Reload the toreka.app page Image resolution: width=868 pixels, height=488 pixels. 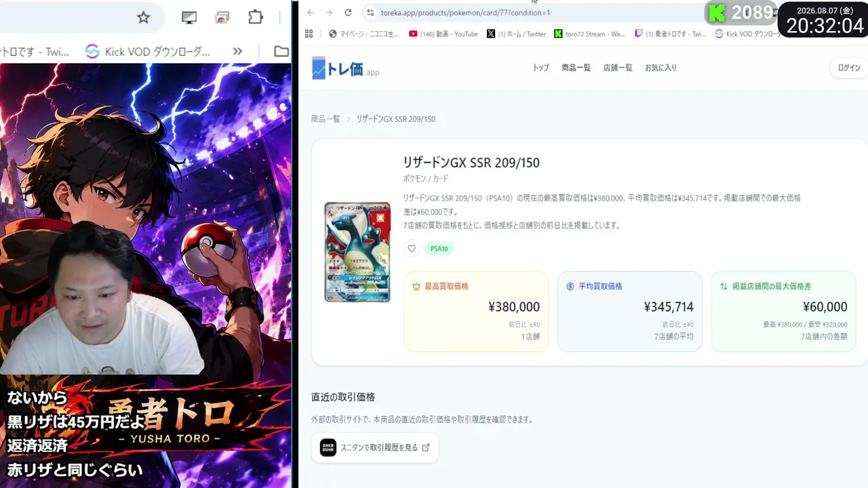pyautogui.click(x=348, y=12)
